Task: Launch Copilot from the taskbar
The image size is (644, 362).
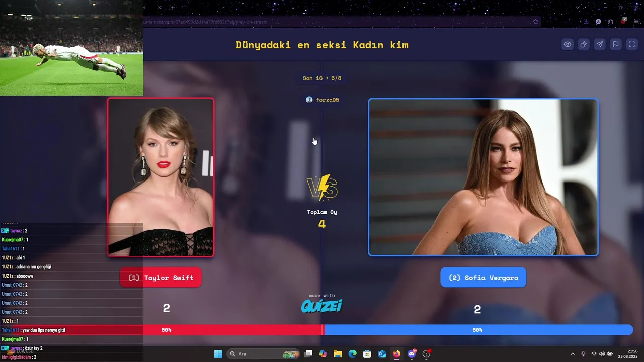Action: [323, 354]
